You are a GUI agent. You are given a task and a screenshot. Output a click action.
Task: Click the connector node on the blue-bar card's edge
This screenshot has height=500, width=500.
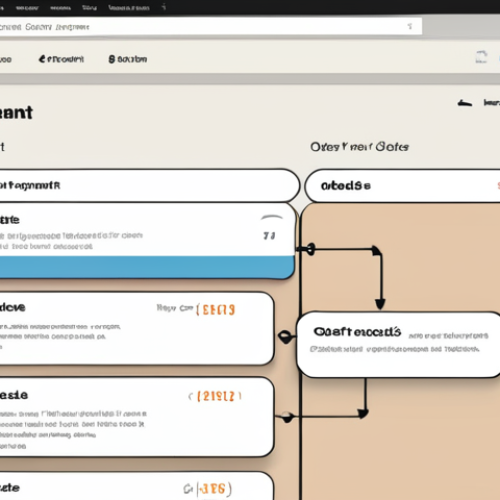[310, 249]
